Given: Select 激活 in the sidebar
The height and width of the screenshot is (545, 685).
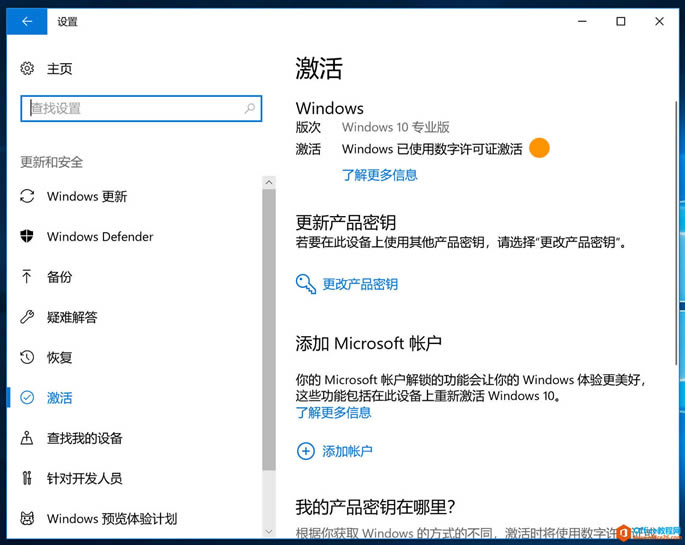Looking at the screenshot, I should tap(59, 398).
